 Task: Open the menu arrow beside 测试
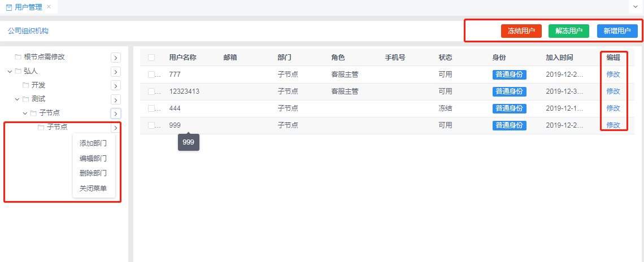click(x=116, y=100)
